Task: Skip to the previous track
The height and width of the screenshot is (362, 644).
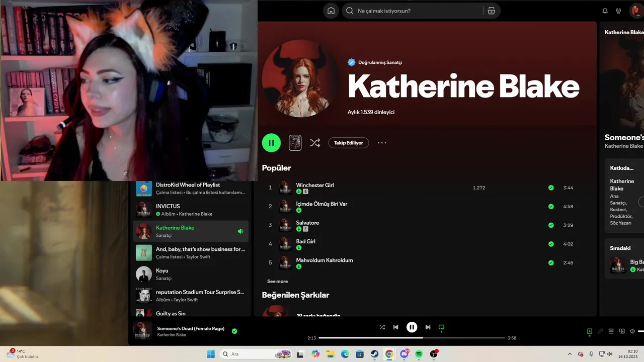Action: coord(395,327)
